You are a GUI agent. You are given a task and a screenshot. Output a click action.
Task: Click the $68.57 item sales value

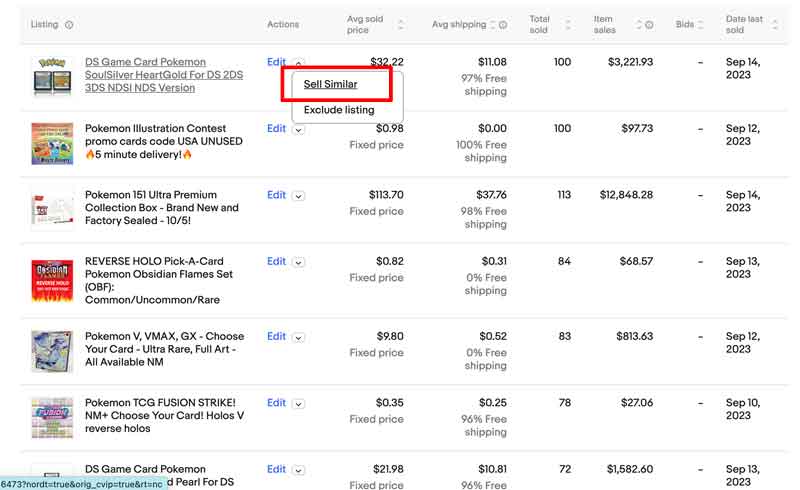tap(636, 261)
